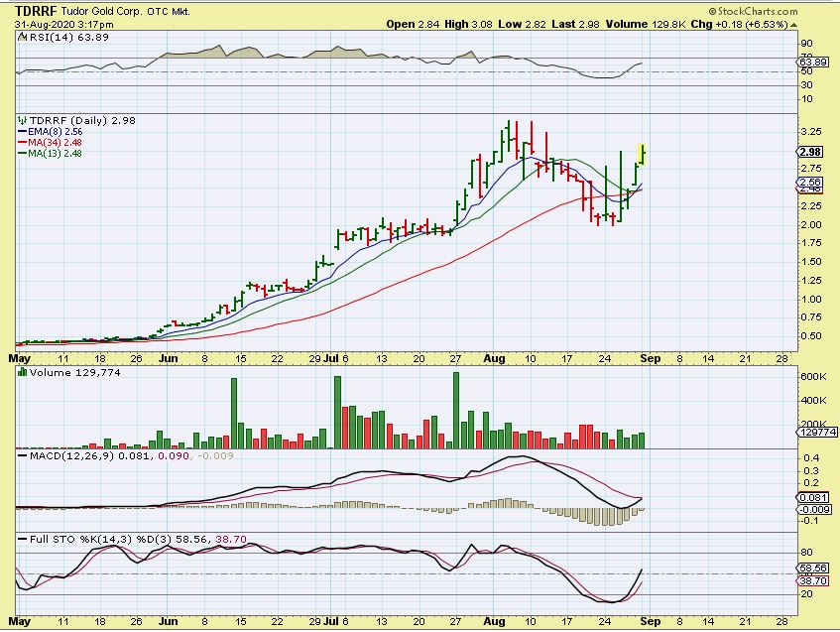The image size is (840, 632).
Task: Click the copyright symbol before StockCharts.com
Action: (712, 11)
